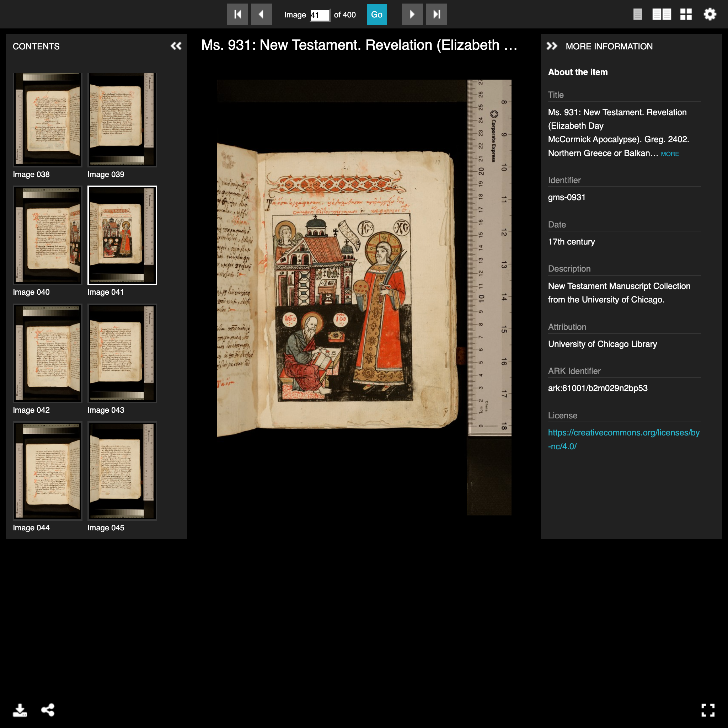Select thumbnail Image 040
The height and width of the screenshot is (728, 728).
(48, 235)
